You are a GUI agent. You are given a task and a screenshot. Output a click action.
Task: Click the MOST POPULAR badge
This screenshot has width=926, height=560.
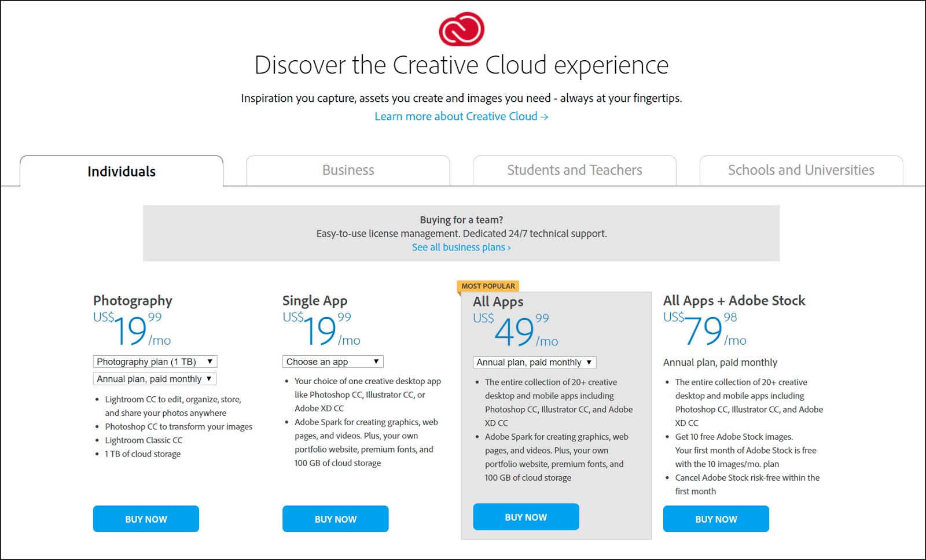coord(488,286)
